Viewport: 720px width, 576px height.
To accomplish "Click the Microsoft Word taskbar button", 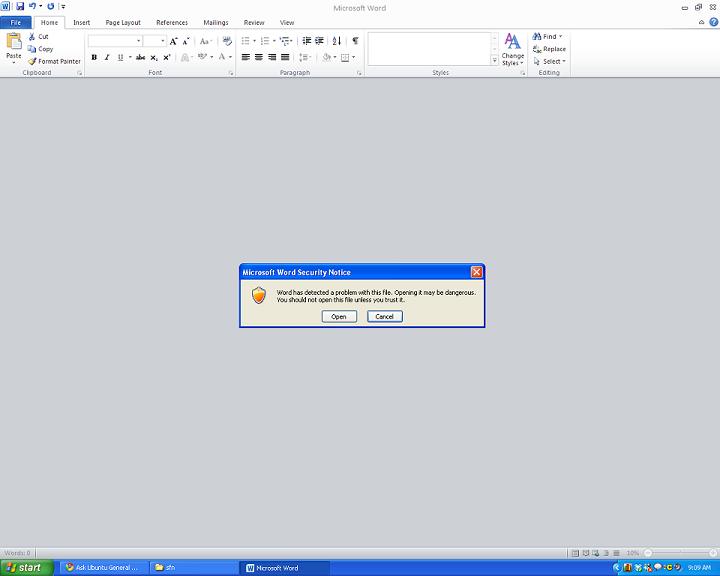I will point(284,568).
